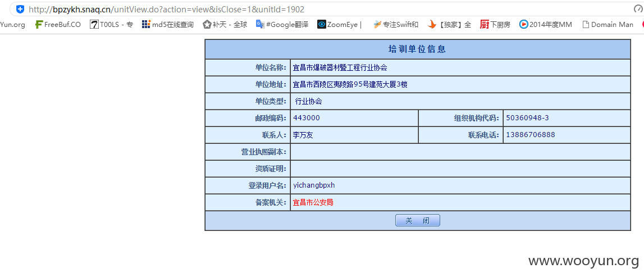Click the 2014年度MM play favicon
644x277 pixels.
[x=524, y=25]
